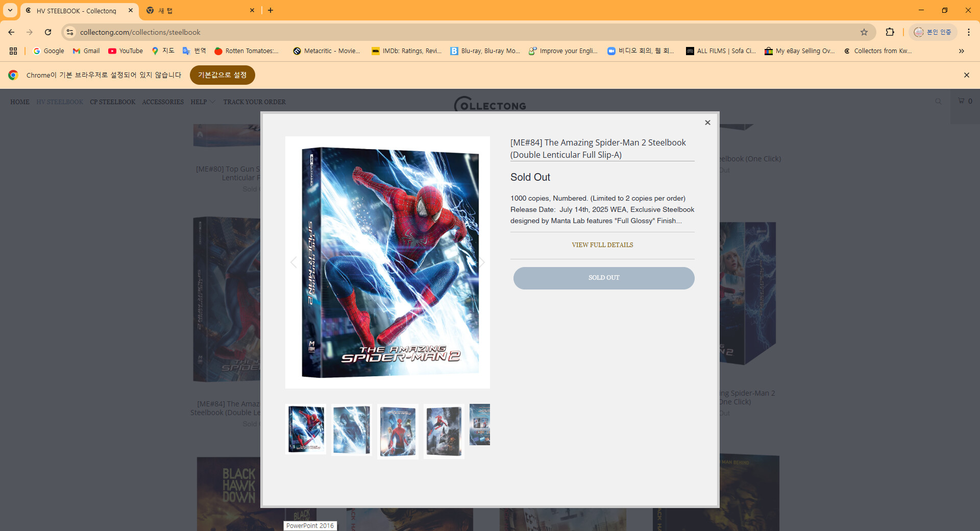980x531 pixels.
Task: Open the Amazing Spider-Man 2 Steelbook title link
Action: click(598, 149)
